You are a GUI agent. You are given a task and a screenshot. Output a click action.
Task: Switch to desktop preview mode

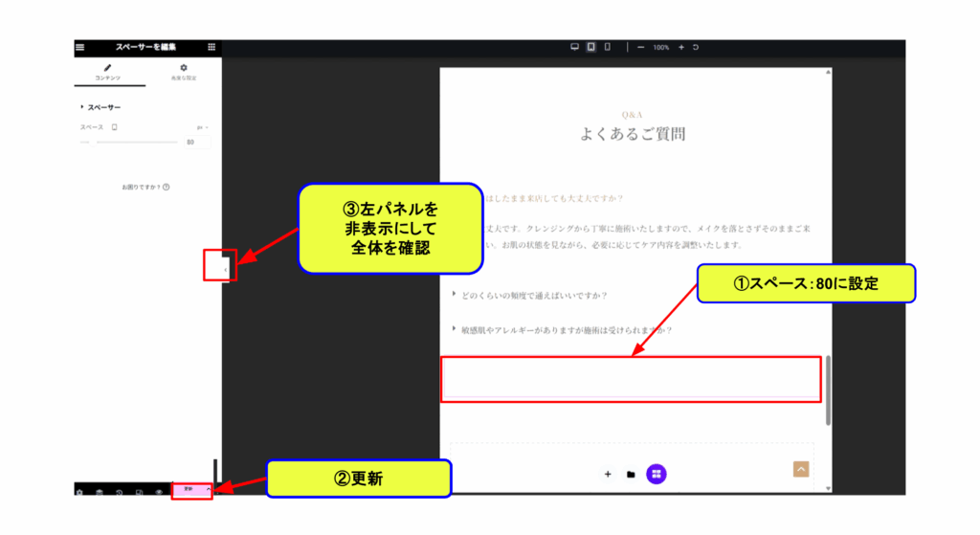coord(574,47)
